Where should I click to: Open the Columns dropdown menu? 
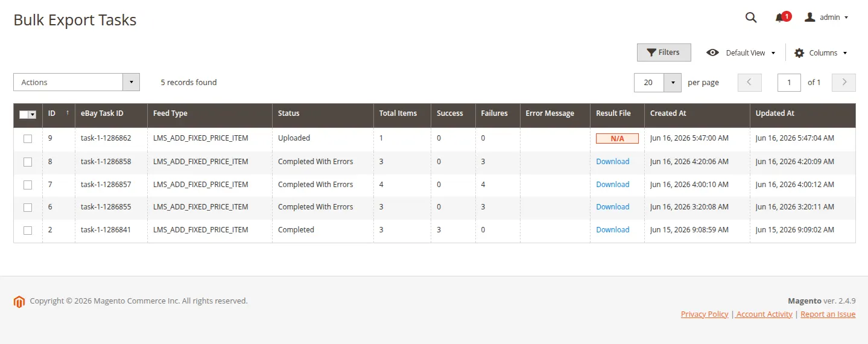[820, 53]
